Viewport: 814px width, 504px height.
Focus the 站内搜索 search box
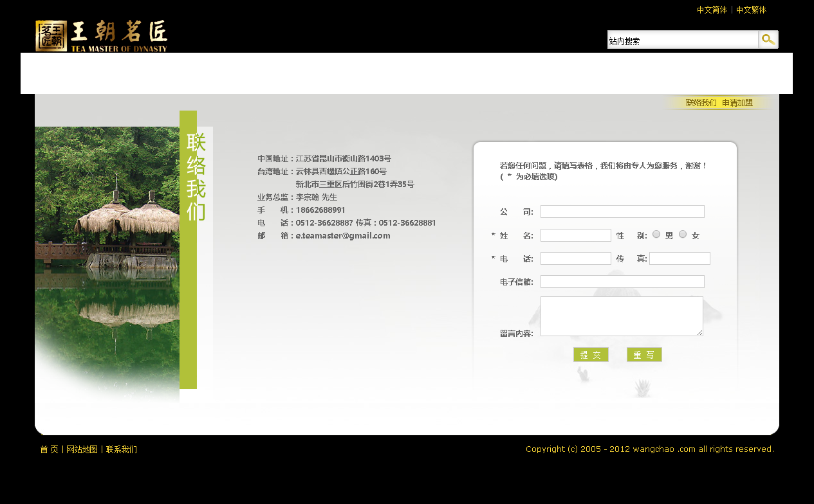682,40
